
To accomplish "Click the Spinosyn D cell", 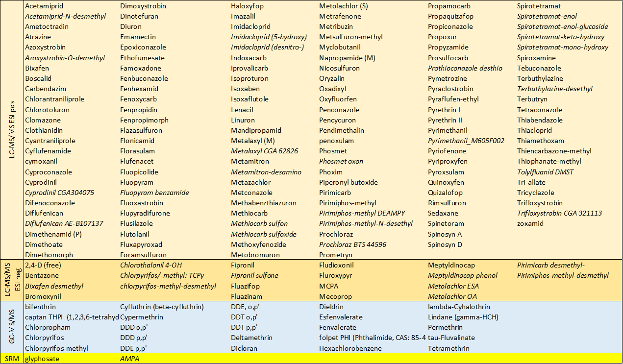I will pyautogui.click(x=445, y=244).
